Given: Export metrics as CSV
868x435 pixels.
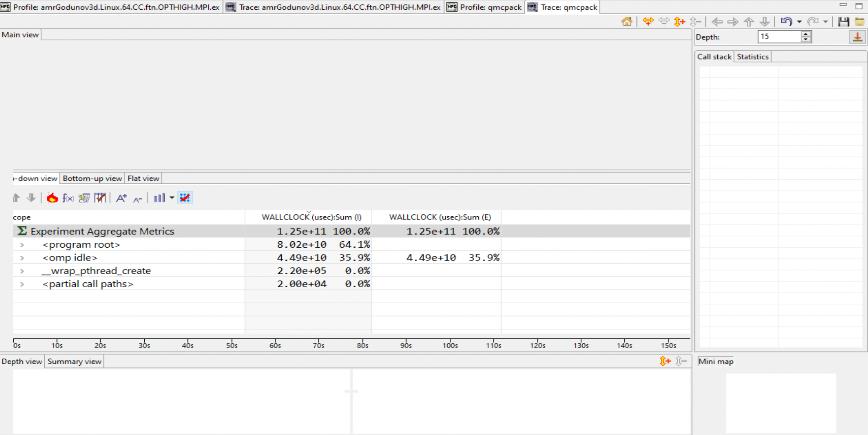Looking at the screenshot, I should 84,198.
